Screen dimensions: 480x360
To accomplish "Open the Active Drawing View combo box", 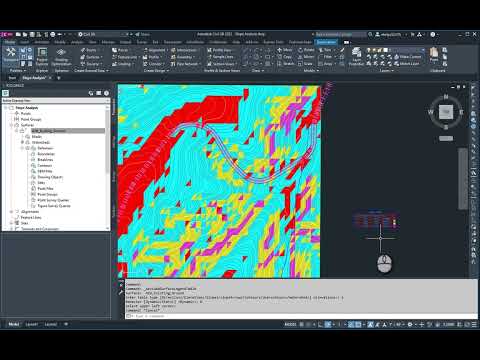I will point(56,100).
